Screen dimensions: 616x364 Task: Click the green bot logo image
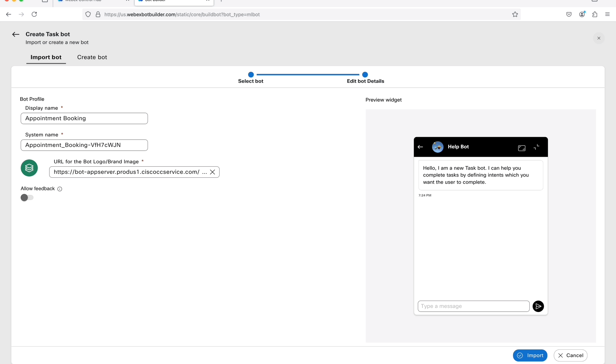(29, 168)
